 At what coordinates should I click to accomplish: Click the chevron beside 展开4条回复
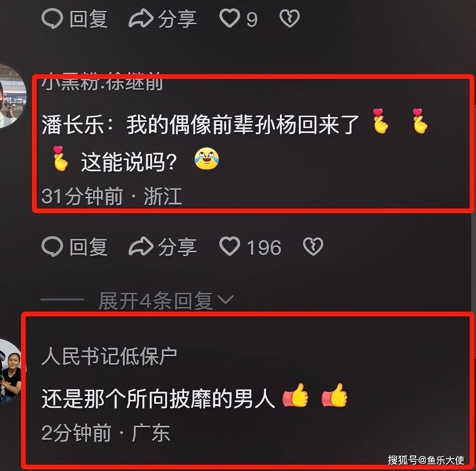[225, 300]
